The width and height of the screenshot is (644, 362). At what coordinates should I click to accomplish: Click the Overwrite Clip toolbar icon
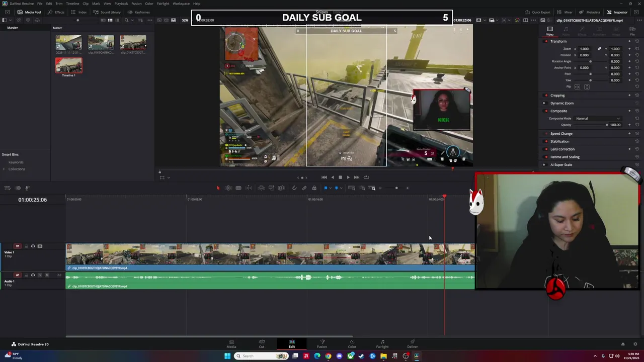pyautogui.click(x=271, y=188)
